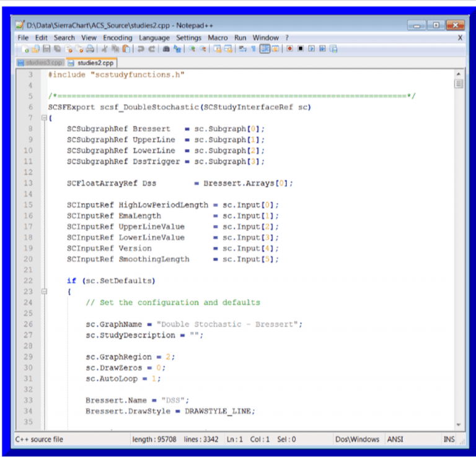Click the Find binoculars toolbar icon
The image size is (476, 457).
167,48
